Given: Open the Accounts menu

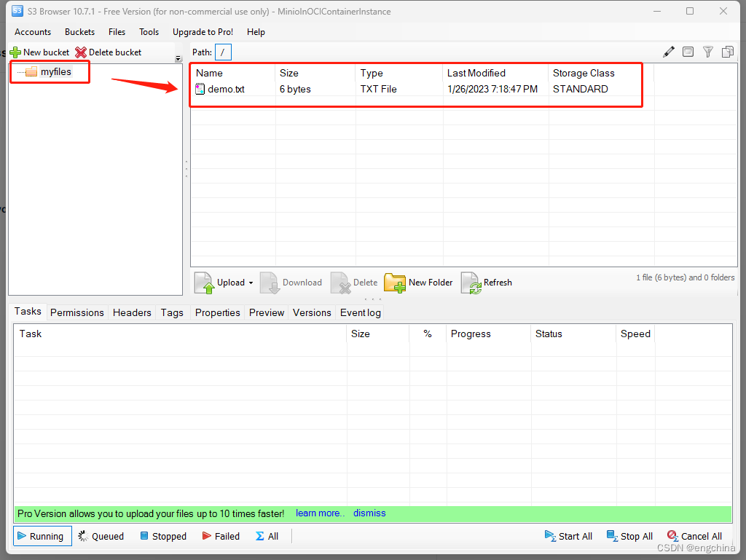Looking at the screenshot, I should pos(33,32).
